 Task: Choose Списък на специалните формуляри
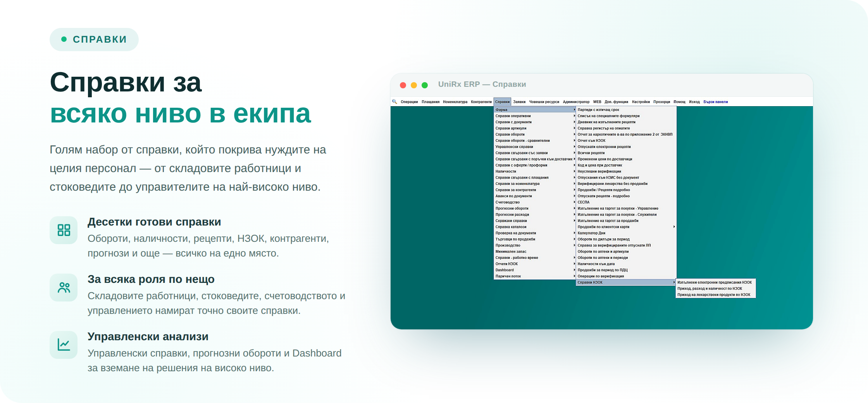pyautogui.click(x=626, y=116)
